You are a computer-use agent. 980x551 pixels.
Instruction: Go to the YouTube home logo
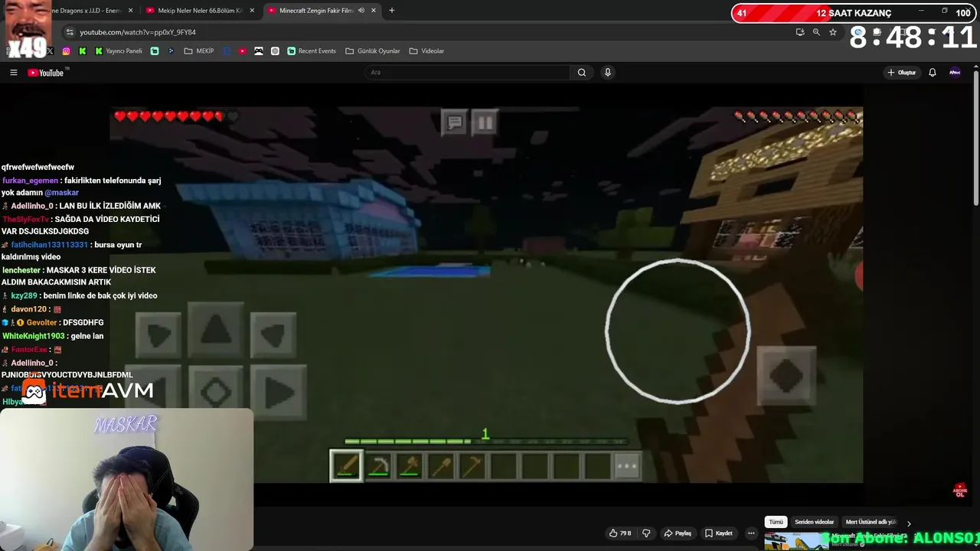46,73
